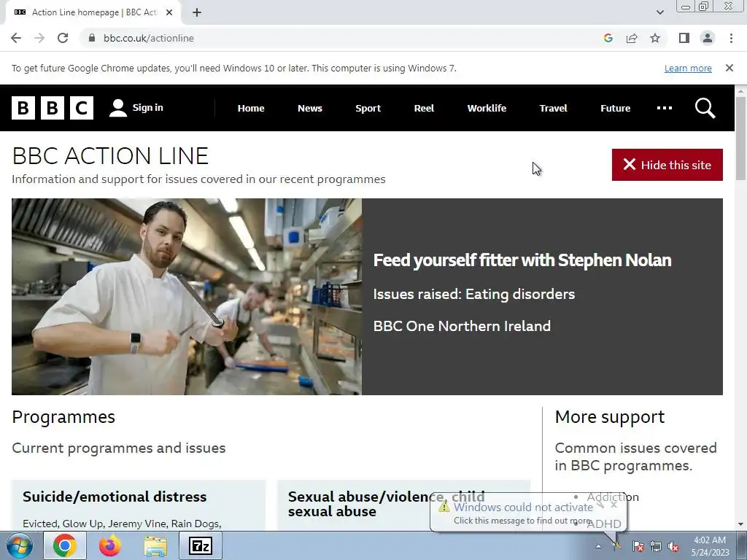747x560 pixels.
Task: Open a new browser tab
Action: tap(197, 13)
